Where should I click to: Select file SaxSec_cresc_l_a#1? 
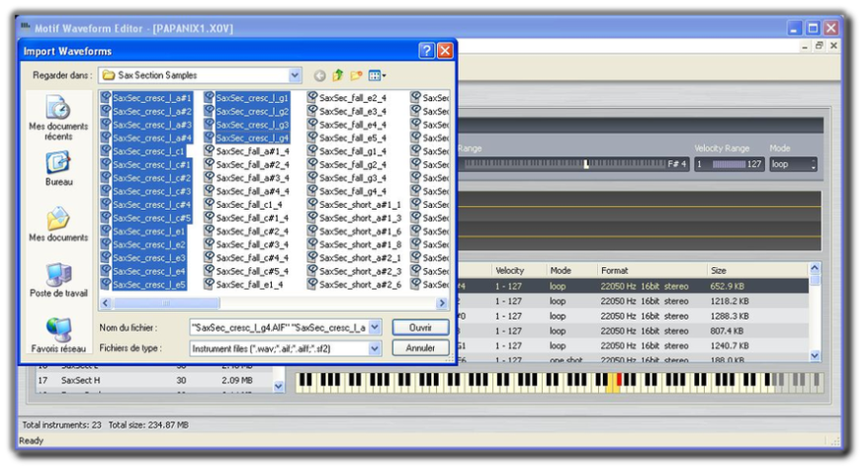point(152,98)
